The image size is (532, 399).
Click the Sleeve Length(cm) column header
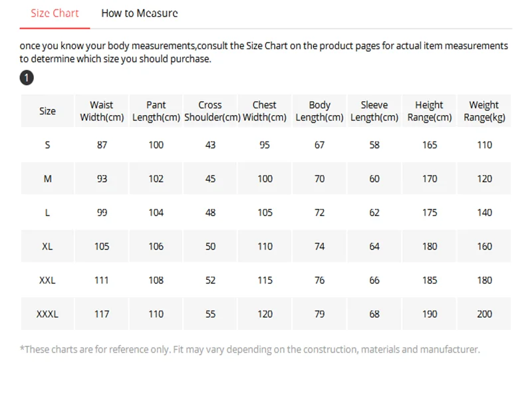374,111
